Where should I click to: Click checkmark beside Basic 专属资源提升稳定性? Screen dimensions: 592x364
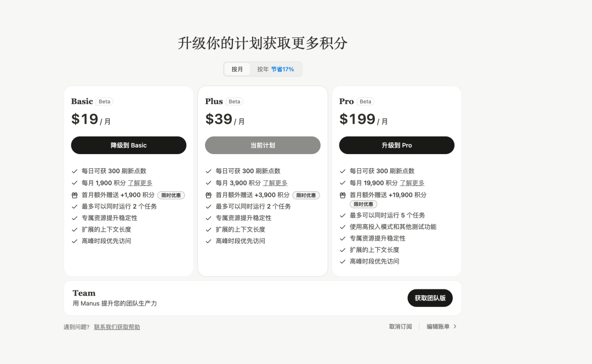pyautogui.click(x=75, y=218)
